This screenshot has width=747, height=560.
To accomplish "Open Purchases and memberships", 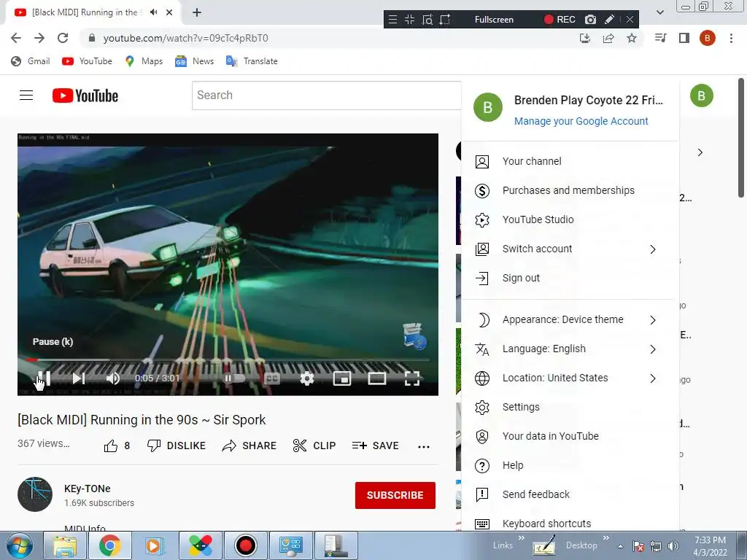I will (x=570, y=190).
